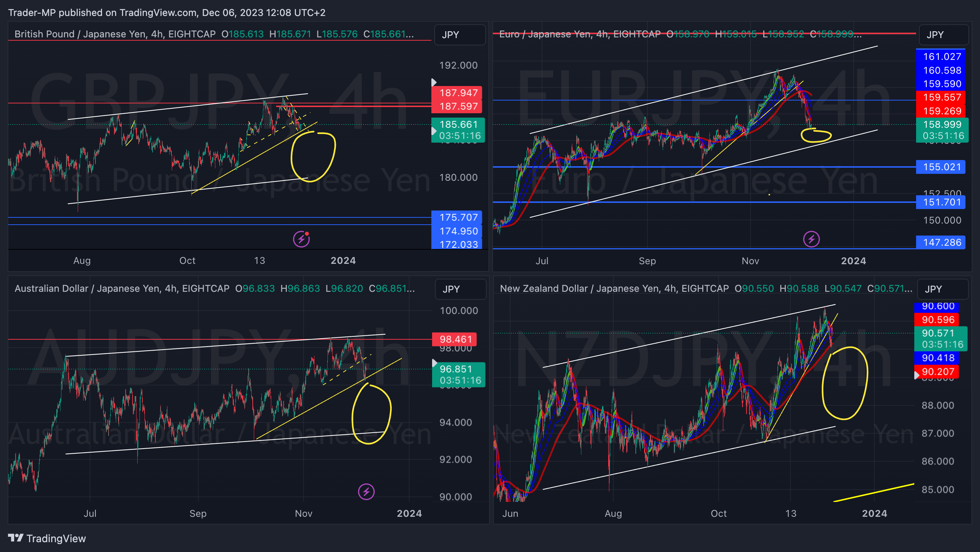The image size is (980, 552).
Task: Click the 172.033 blue price label
Action: (457, 244)
